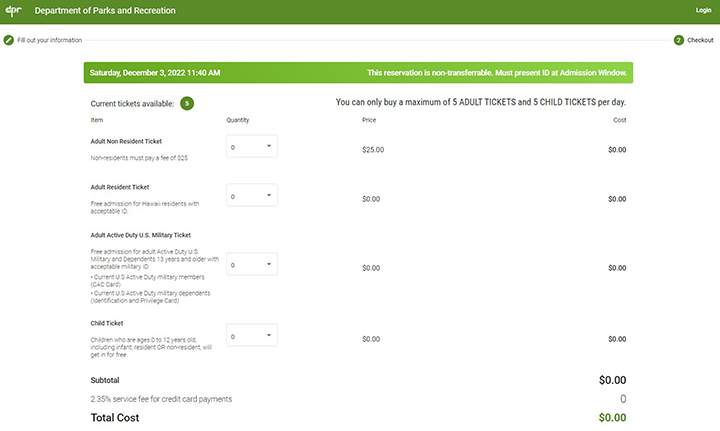Expand Child Ticket quantity dropdown
Image resolution: width=720 pixels, height=431 pixels.
[252, 337]
